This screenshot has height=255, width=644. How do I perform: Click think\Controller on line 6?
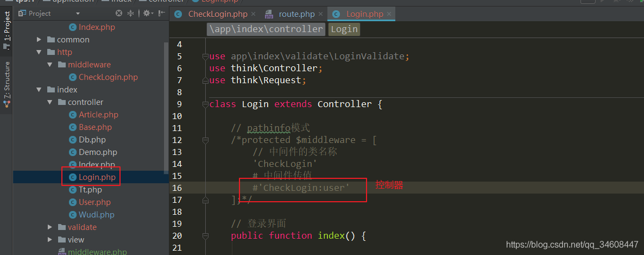pyautogui.click(x=274, y=69)
